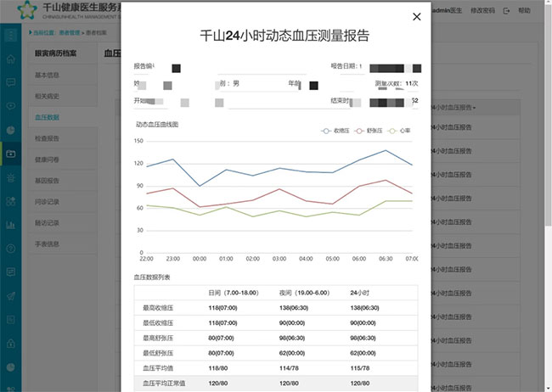This screenshot has height=392, width=552.
Task: Click the 最高收缩压 row label
Action: 158,308
